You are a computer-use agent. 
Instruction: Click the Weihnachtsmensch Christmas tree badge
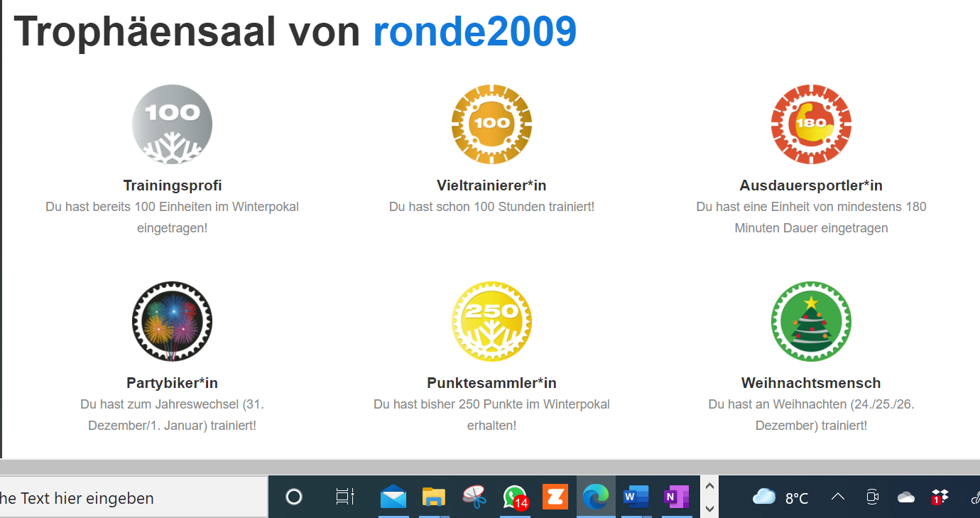[811, 321]
